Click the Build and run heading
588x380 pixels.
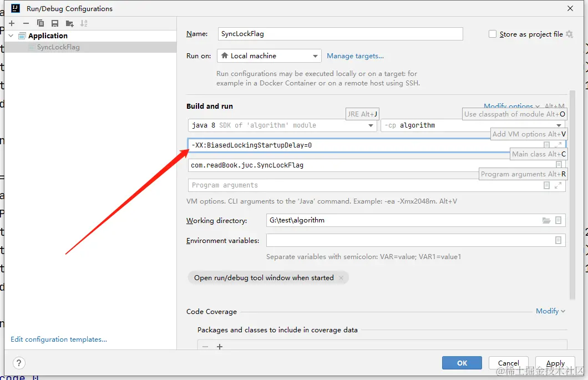(x=210, y=106)
